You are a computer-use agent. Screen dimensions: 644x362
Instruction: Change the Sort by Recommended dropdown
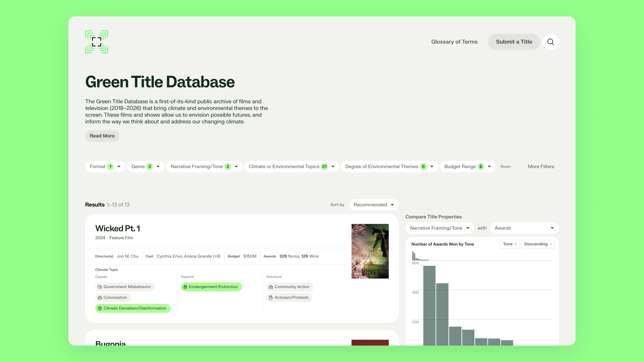[x=374, y=205]
